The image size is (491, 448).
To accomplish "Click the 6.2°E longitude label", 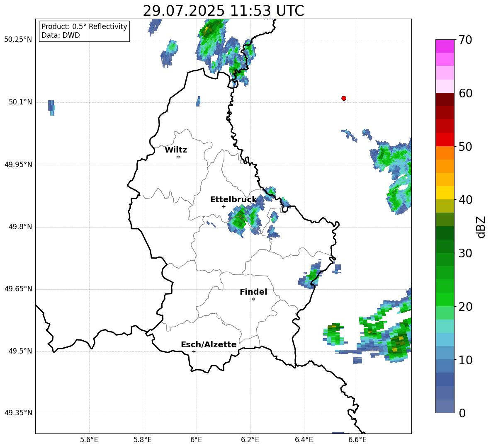I will tap(250, 440).
